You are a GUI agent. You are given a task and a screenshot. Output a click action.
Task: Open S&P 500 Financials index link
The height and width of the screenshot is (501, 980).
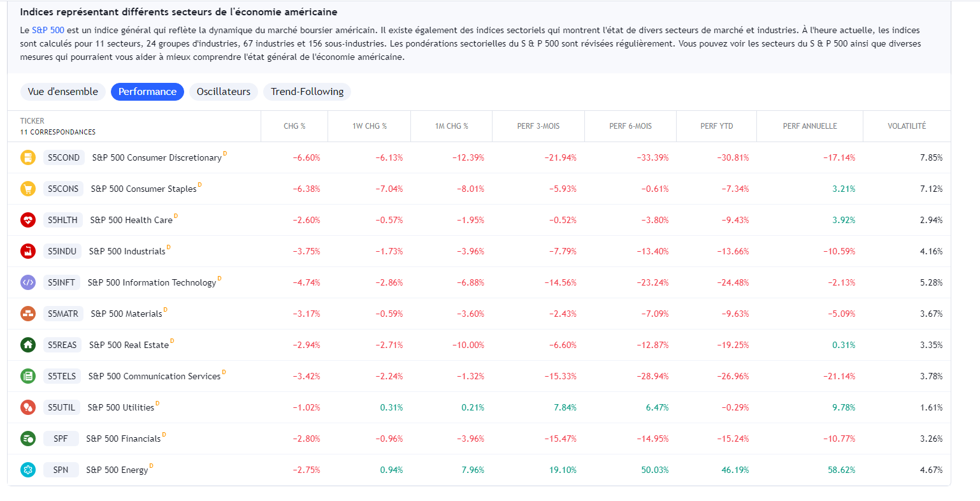coord(123,439)
